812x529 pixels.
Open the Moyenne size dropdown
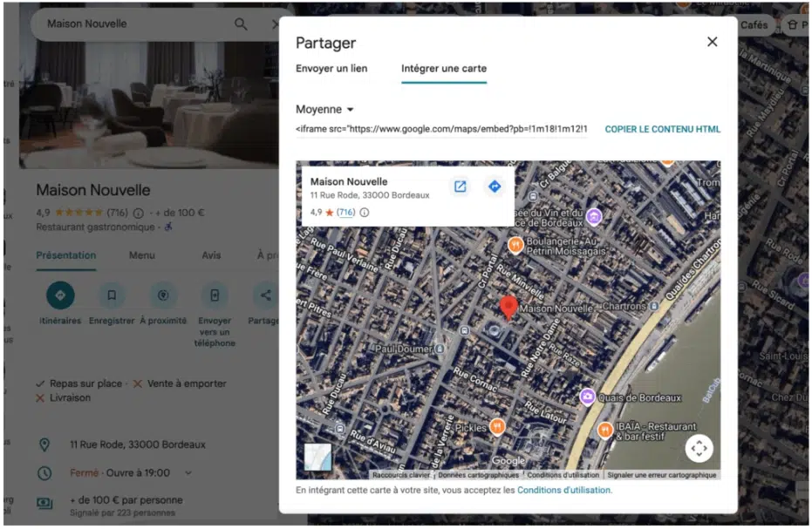tap(324, 109)
